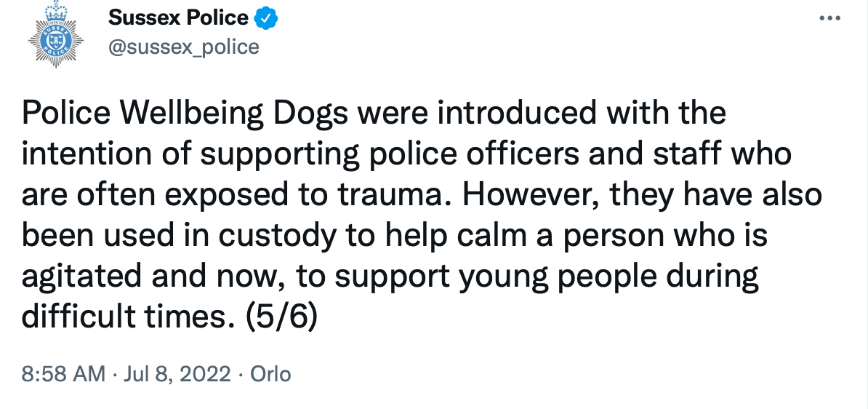Open the Orlo source label
The height and width of the screenshot is (409, 868).
click(x=270, y=374)
